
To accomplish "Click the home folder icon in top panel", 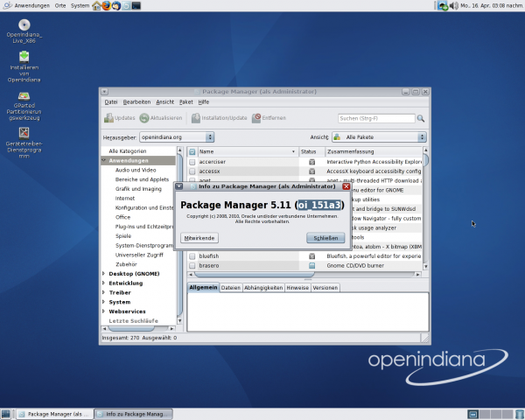I will (x=96, y=6).
